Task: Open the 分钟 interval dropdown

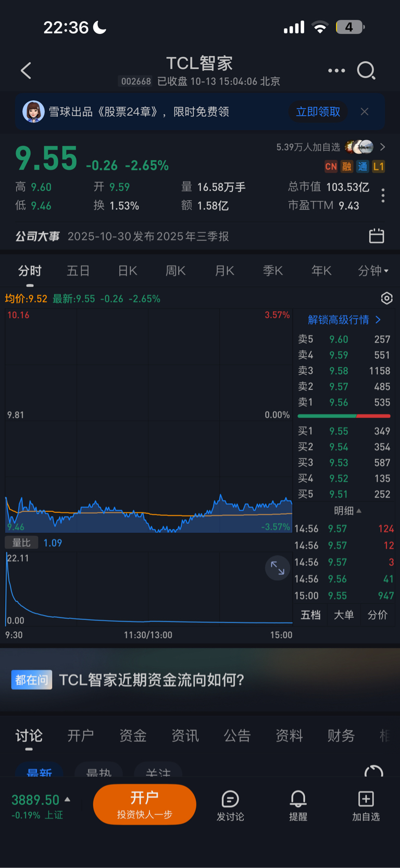Action: (x=373, y=271)
